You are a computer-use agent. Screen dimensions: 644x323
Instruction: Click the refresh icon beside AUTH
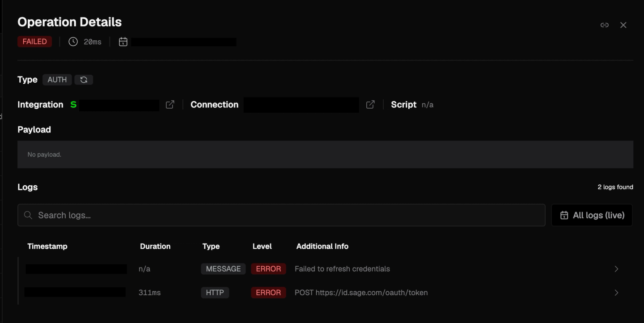click(x=84, y=80)
